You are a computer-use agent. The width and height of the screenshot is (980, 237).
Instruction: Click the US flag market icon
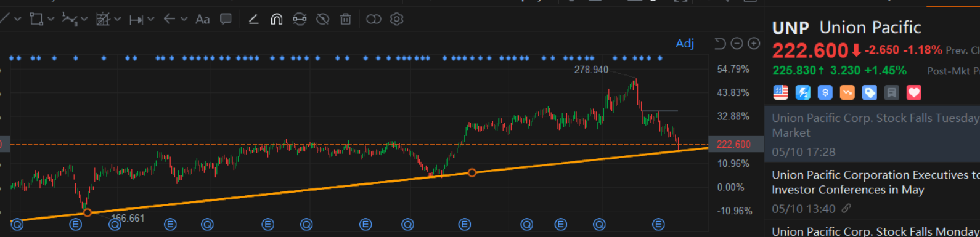pos(781,92)
